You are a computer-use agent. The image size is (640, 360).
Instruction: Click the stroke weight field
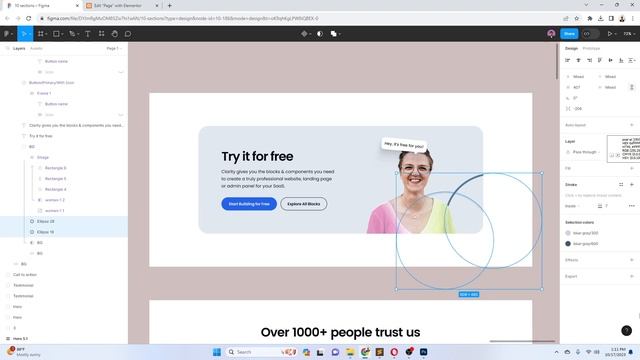point(606,206)
